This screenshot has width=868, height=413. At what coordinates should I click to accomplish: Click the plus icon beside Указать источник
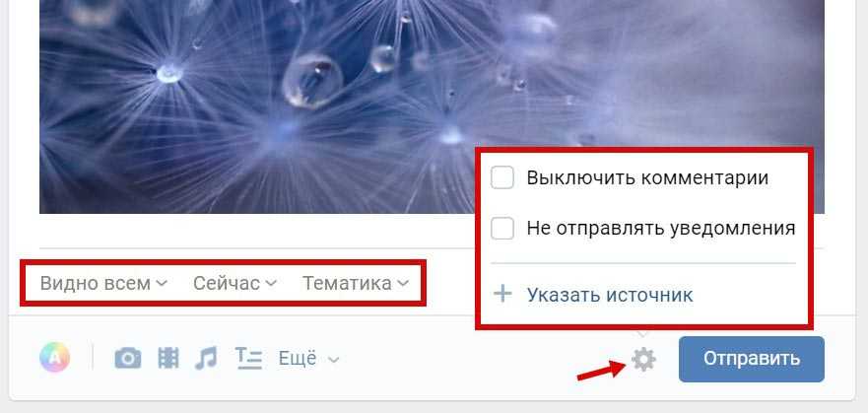(502, 294)
